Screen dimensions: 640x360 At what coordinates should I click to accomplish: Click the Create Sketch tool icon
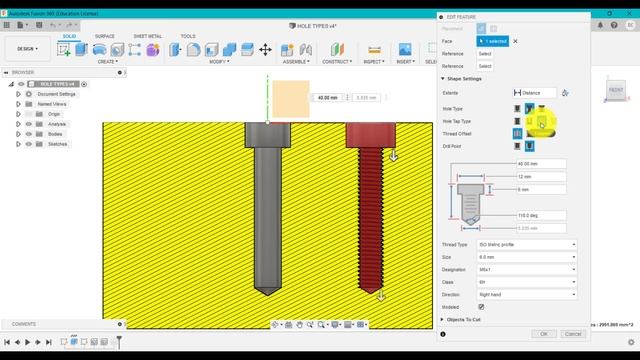coord(63,50)
